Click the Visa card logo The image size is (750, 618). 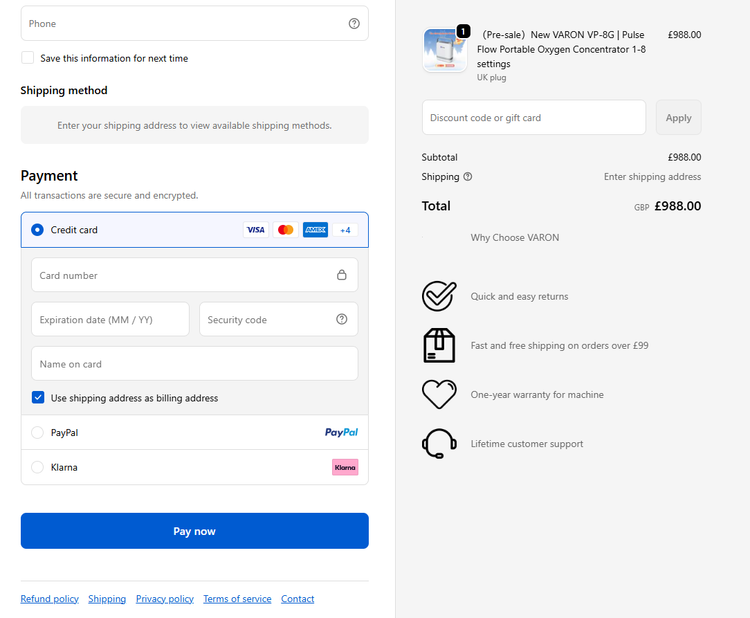coord(256,230)
